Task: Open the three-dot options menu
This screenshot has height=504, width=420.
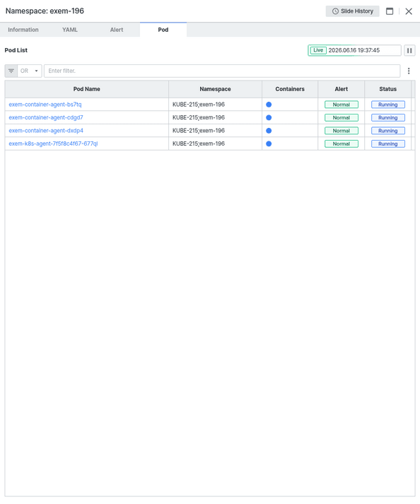Action: 409,71
